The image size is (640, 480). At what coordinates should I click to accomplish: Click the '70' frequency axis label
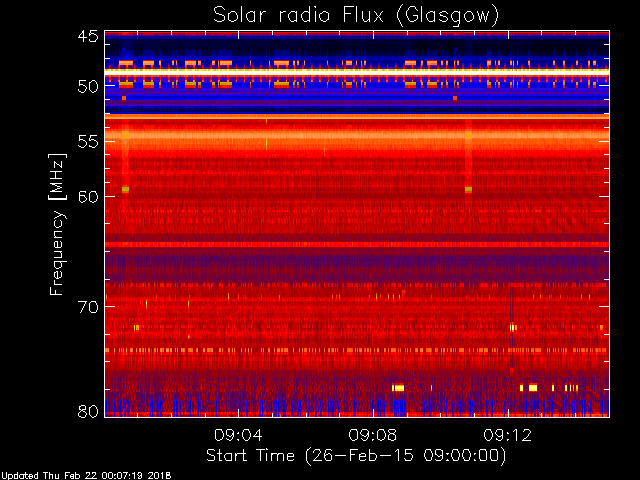click(x=88, y=307)
